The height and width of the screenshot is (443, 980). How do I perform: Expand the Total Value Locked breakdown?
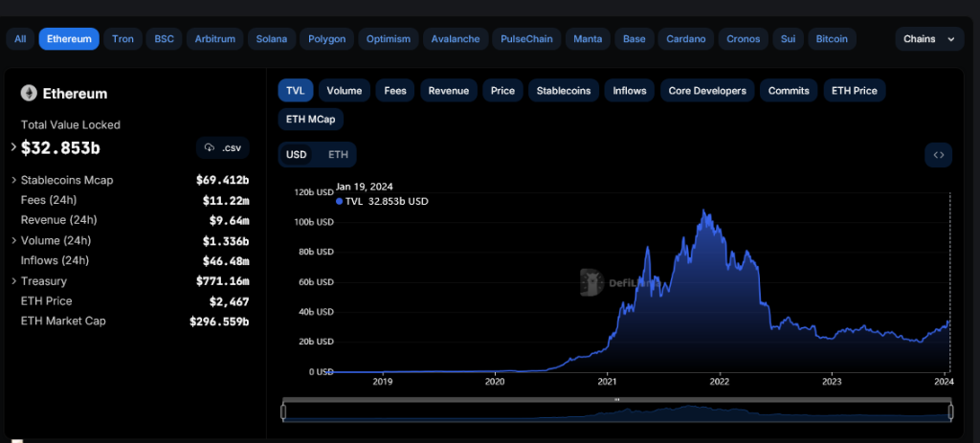13,147
